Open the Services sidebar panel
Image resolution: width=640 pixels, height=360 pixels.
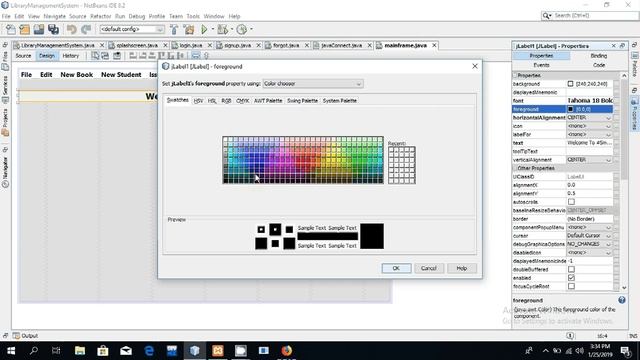tap(5, 89)
